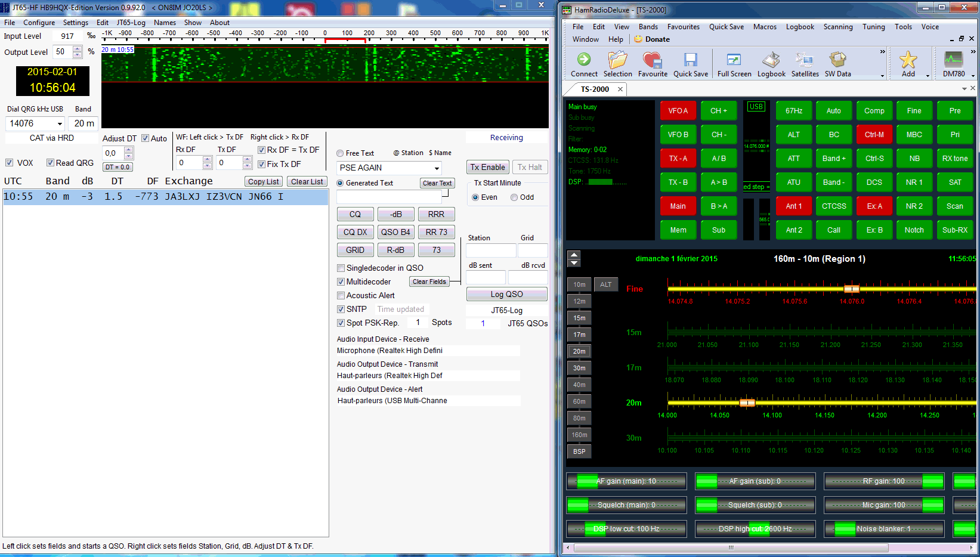This screenshot has height=557, width=980.
Task: Open the Macros menu in HamRadioDeluxe
Action: (765, 27)
